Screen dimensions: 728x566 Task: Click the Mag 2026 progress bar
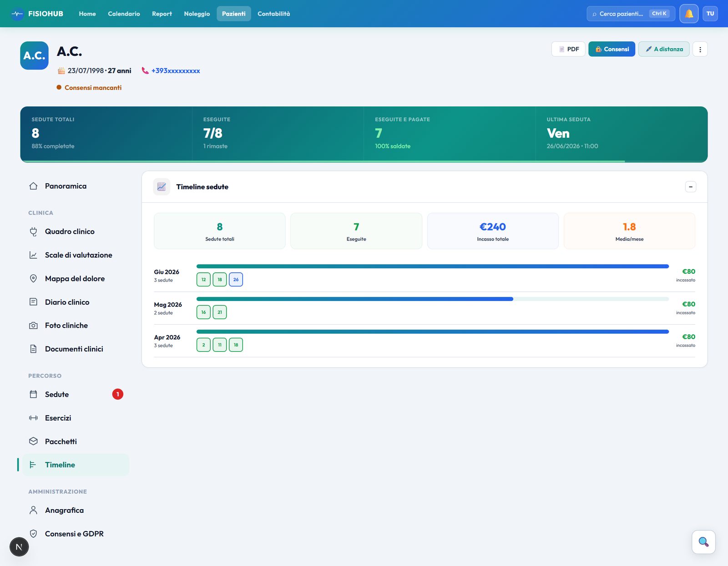click(x=433, y=299)
